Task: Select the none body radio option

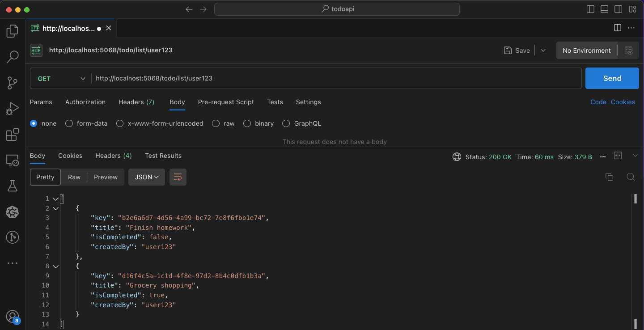Action: click(x=34, y=123)
